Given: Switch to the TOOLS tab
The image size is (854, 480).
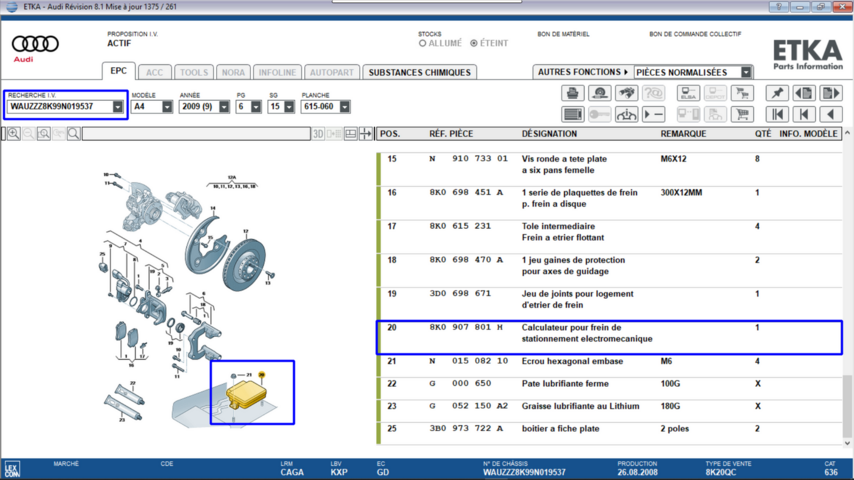Looking at the screenshot, I should 194,72.
